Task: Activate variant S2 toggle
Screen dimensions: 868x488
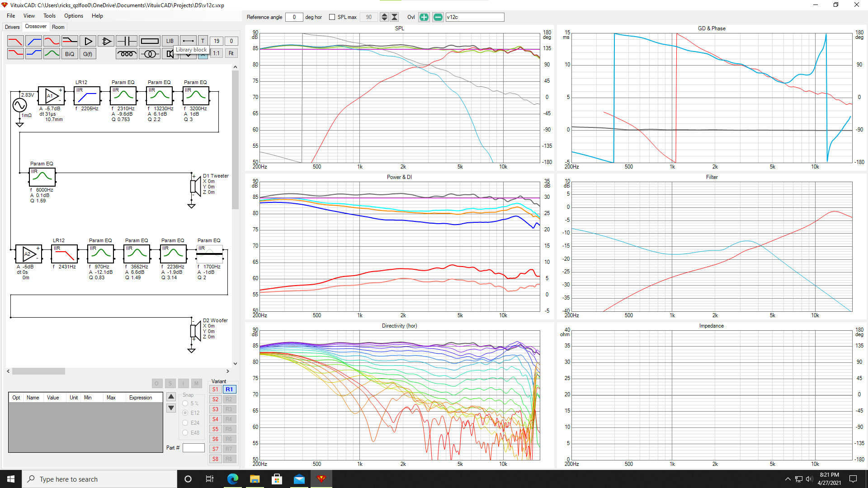Action: point(216,399)
